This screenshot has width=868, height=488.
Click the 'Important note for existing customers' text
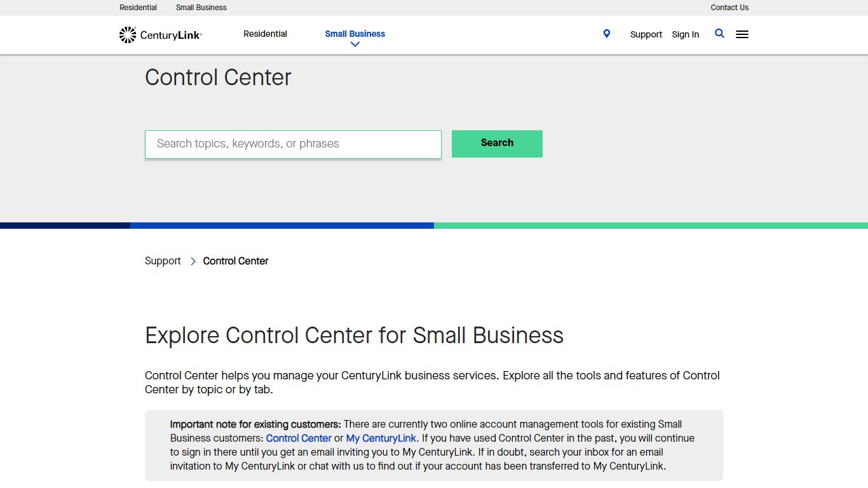(255, 424)
